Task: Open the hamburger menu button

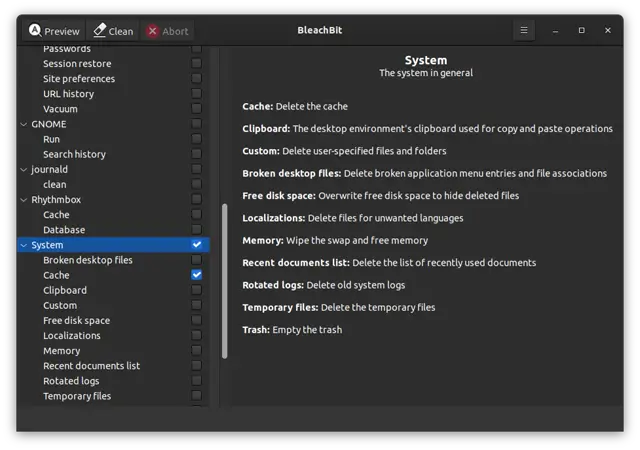Action: [524, 30]
